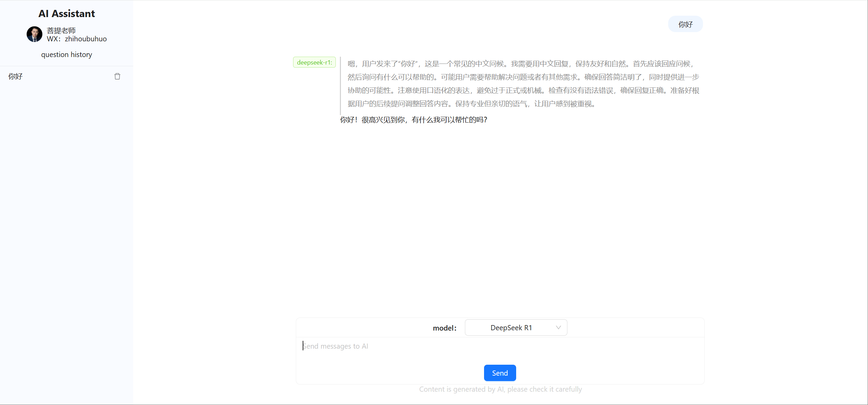
Task: Click the WX: zhihoubuhuo contact text
Action: tap(77, 39)
